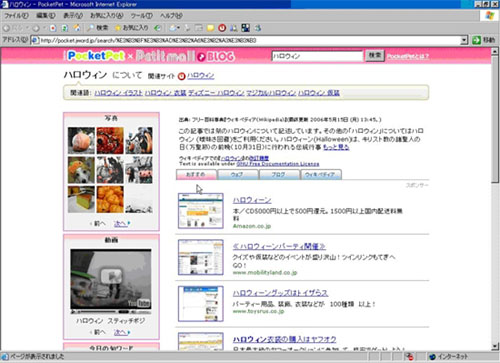The image size is (500, 363).
Task: Open the address bar dropdown arrow
Action: tap(464, 40)
